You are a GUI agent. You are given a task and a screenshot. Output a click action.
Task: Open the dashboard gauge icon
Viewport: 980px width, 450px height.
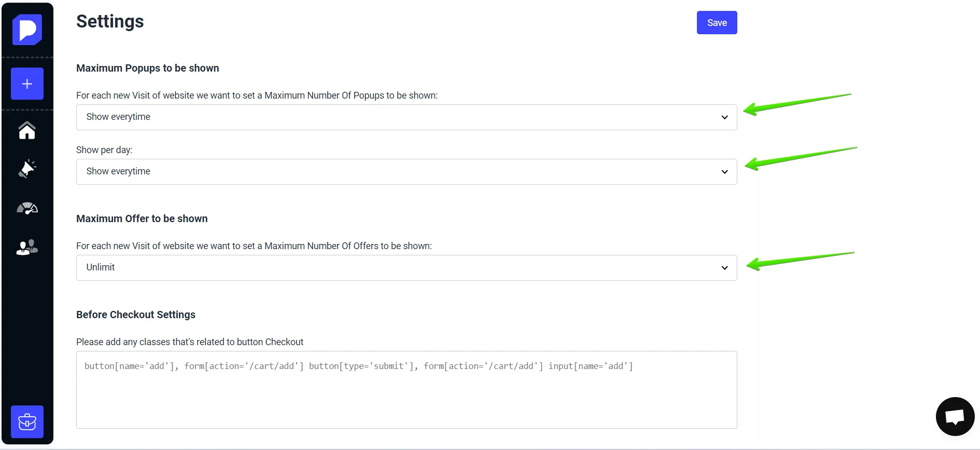pos(27,208)
